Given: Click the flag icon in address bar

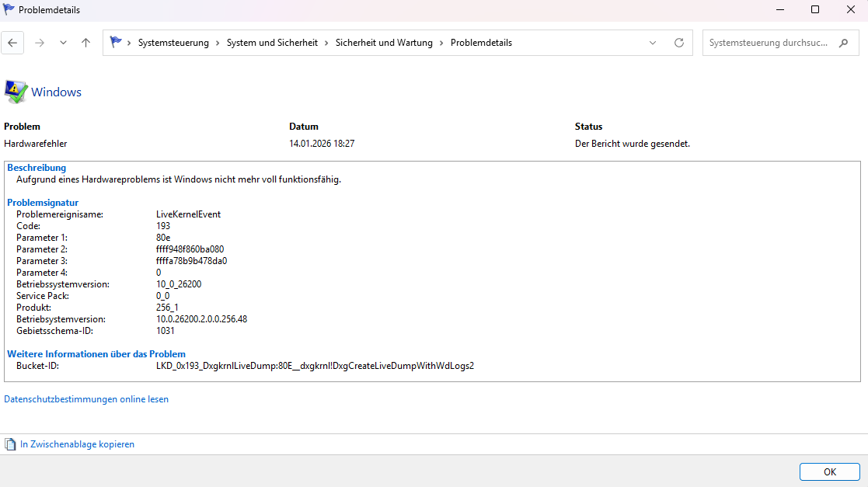Looking at the screenshot, I should coord(116,42).
